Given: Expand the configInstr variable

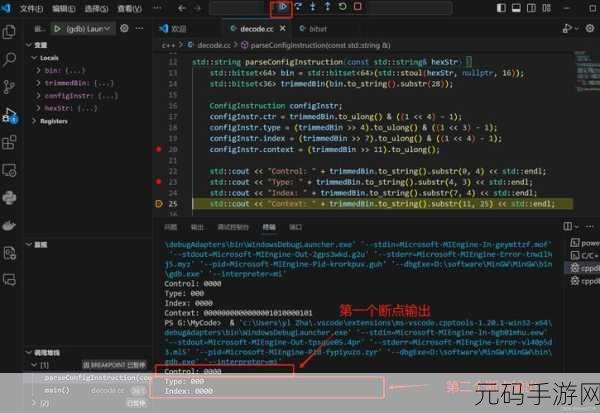Looking at the screenshot, I should [38, 96].
